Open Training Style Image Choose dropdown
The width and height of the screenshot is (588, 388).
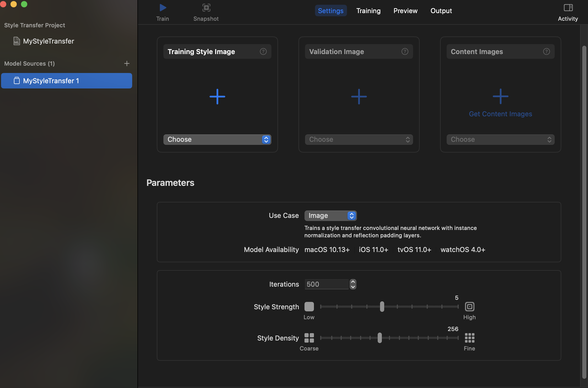(217, 139)
